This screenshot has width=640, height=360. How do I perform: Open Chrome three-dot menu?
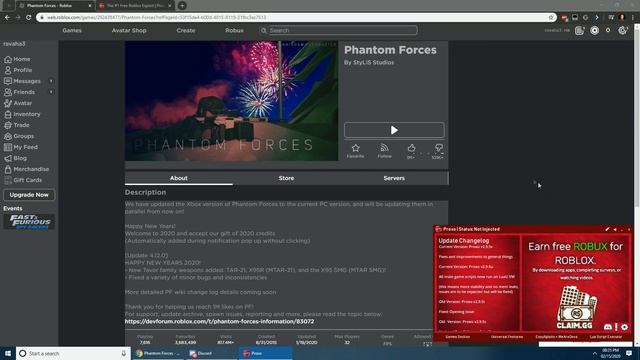tap(633, 18)
